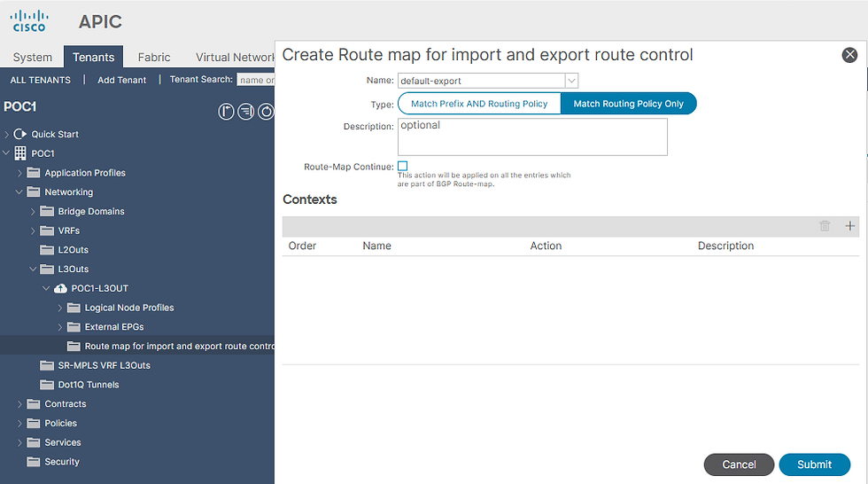Open the Name dropdown arrow
The image size is (868, 484).
pyautogui.click(x=572, y=81)
